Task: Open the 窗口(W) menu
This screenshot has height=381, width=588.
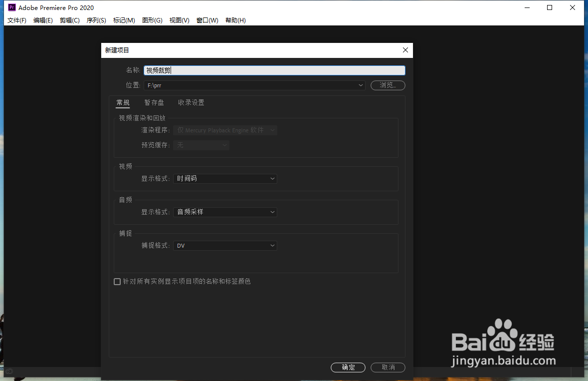Action: pos(207,20)
